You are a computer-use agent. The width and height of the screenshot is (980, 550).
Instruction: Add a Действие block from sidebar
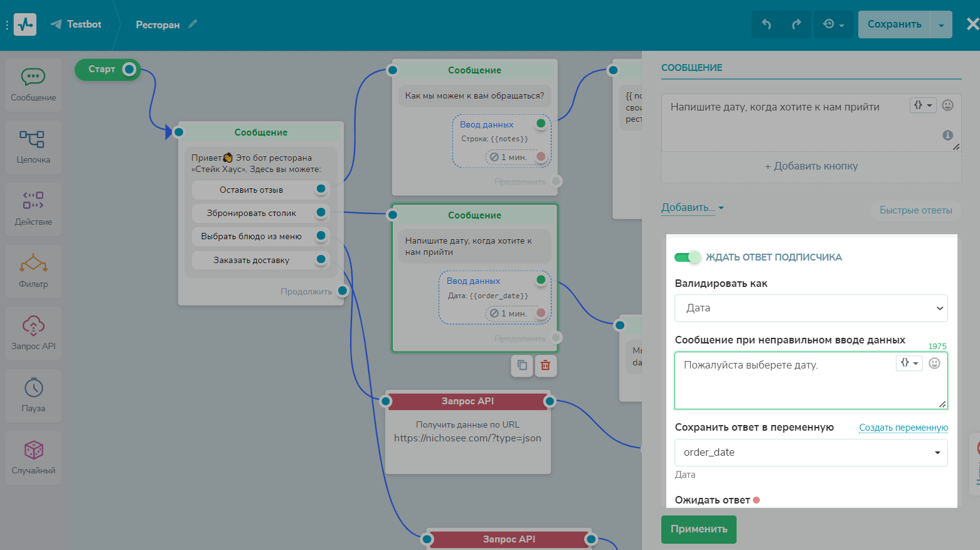pyautogui.click(x=33, y=202)
